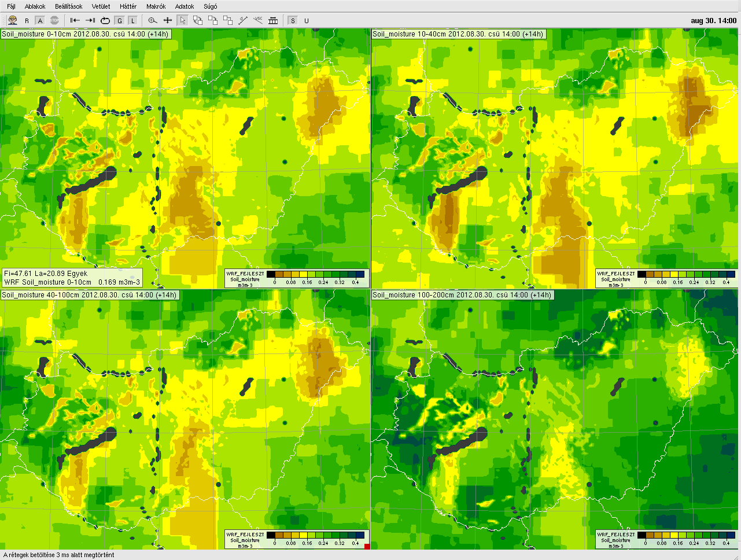Image resolution: width=741 pixels, height=560 pixels.
Task: Open the Háttér menu
Action: click(128, 6)
